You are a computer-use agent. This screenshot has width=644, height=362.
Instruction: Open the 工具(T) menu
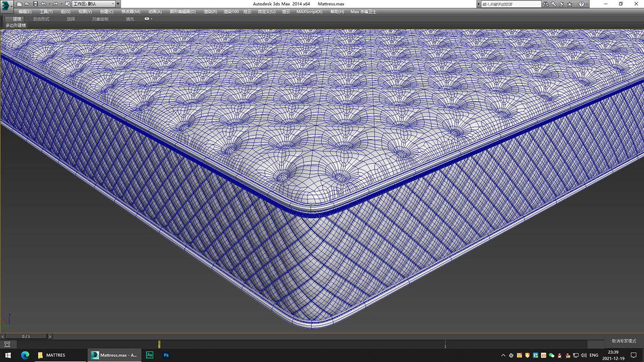point(46,12)
